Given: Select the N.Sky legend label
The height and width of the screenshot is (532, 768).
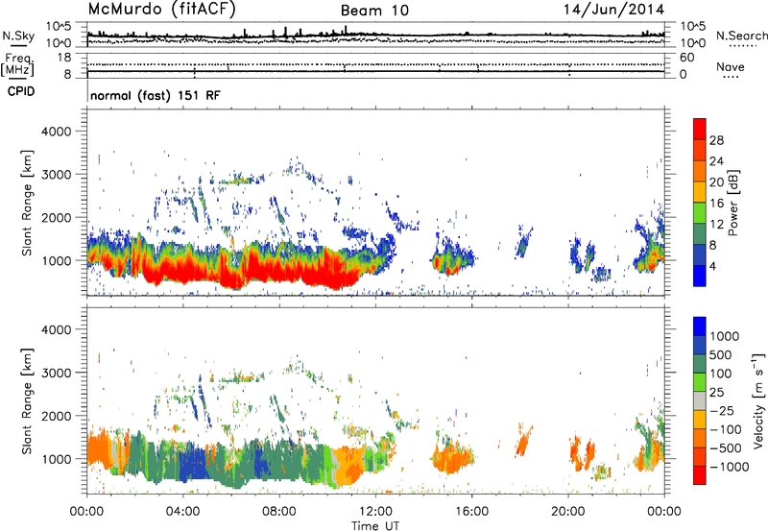Looking at the screenshot, I should pos(18,36).
